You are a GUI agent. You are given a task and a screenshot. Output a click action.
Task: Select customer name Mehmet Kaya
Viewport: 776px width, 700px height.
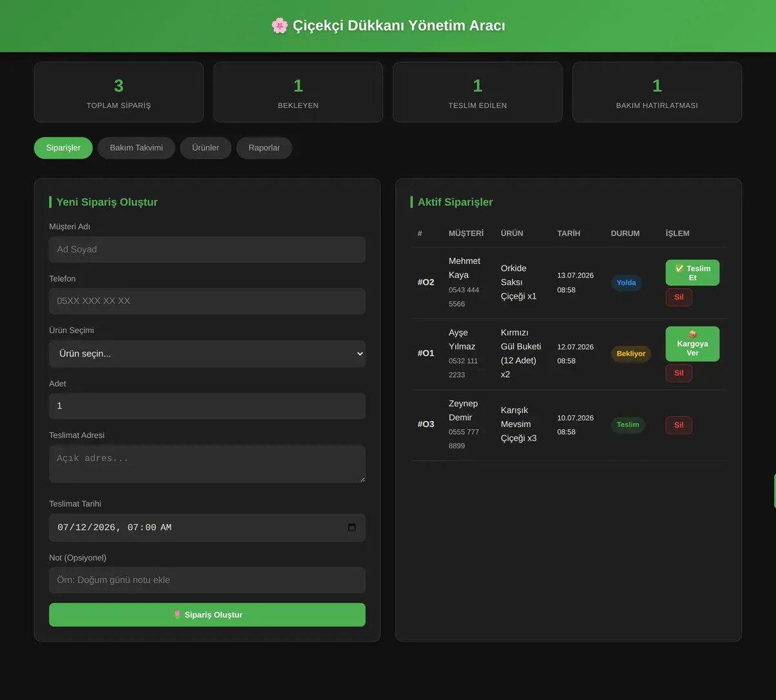coord(464,268)
